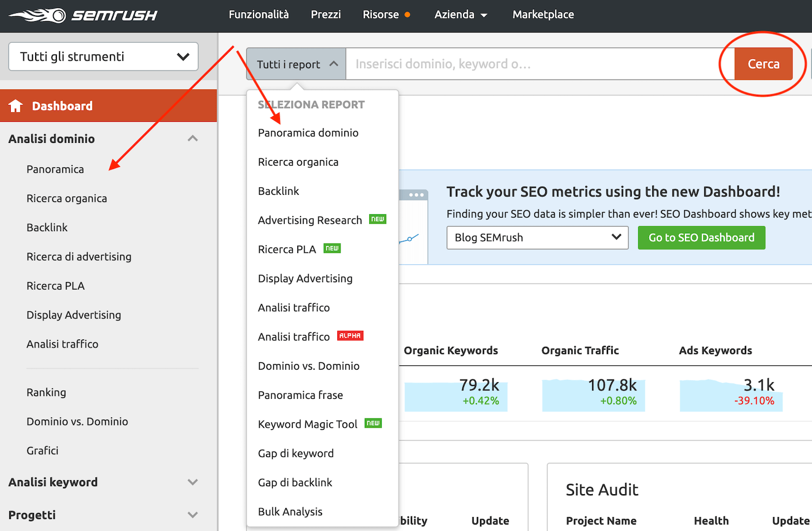The image size is (812, 531).
Task: Click the Site Audit heading
Action: click(602, 490)
